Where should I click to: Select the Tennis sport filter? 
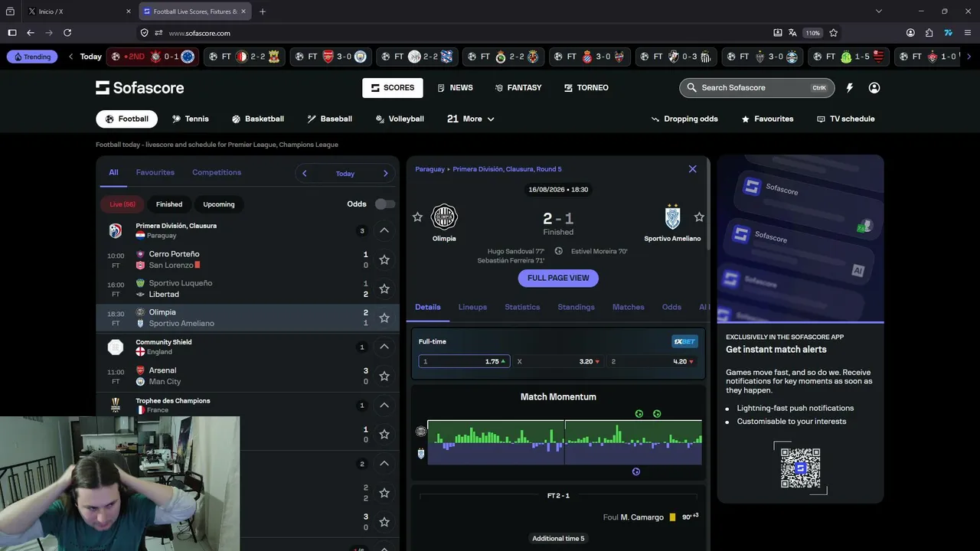190,119
